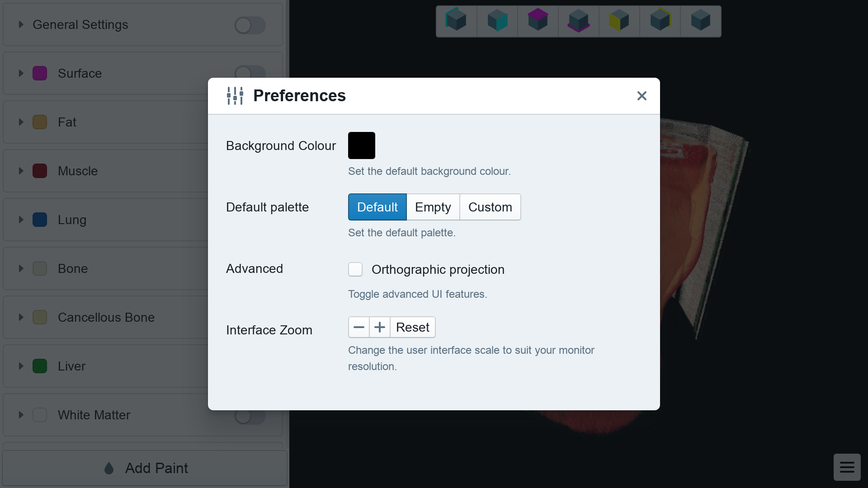Viewport: 868px width, 488px height.
Task: Select the blue-grey cube viewport icon
Action: (x=701, y=21)
